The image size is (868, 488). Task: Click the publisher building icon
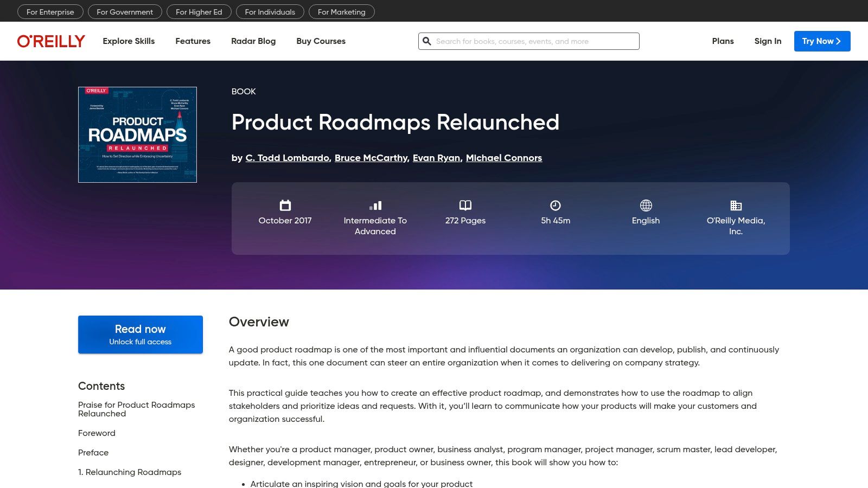pyautogui.click(x=736, y=206)
